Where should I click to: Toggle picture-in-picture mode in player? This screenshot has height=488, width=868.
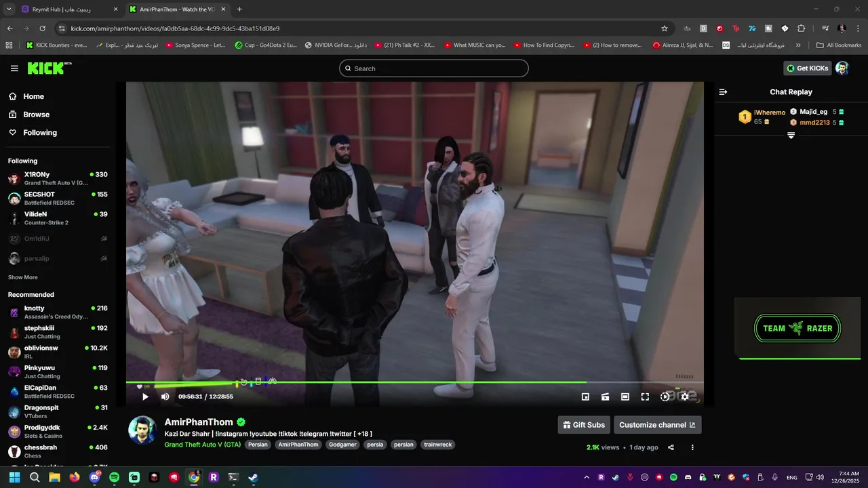click(x=585, y=396)
